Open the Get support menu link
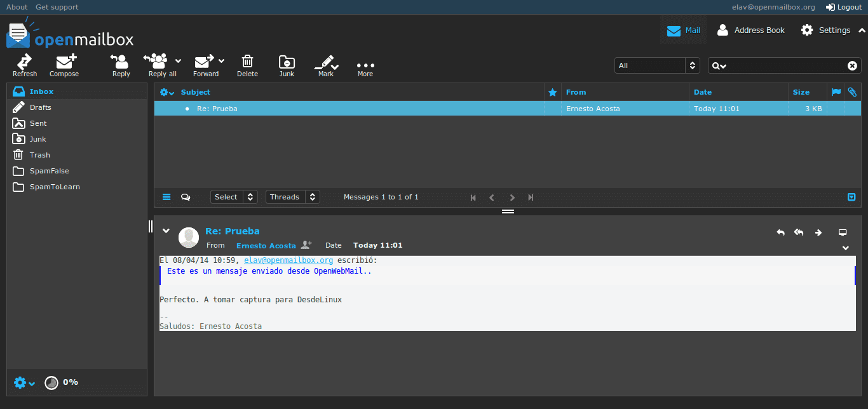The height and width of the screenshot is (409, 868). click(x=56, y=7)
